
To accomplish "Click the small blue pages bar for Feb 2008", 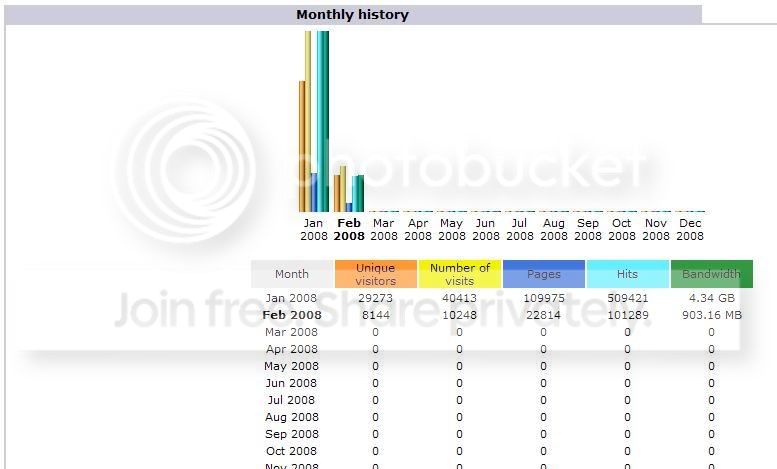I will tap(348, 207).
